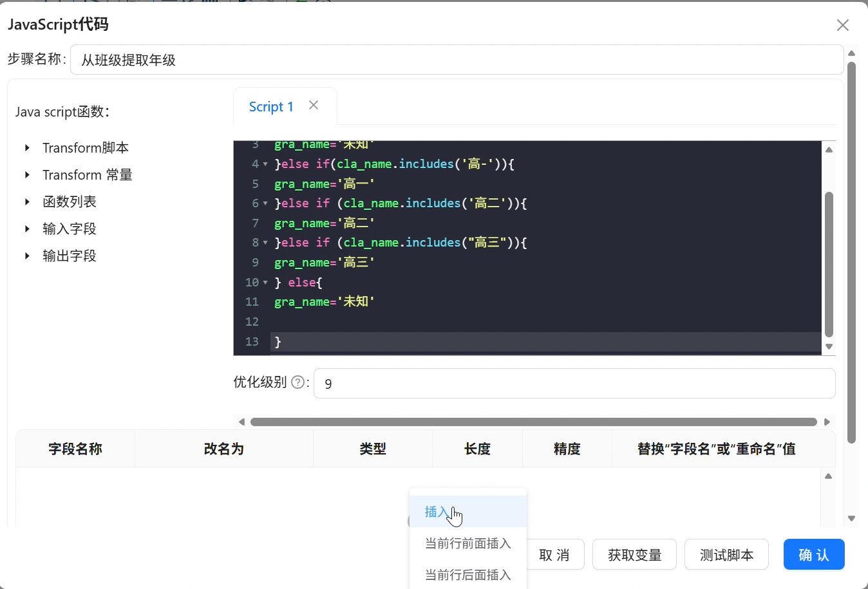
Task: Click the horizontal scrollbar right arrow
Action: tap(827, 422)
